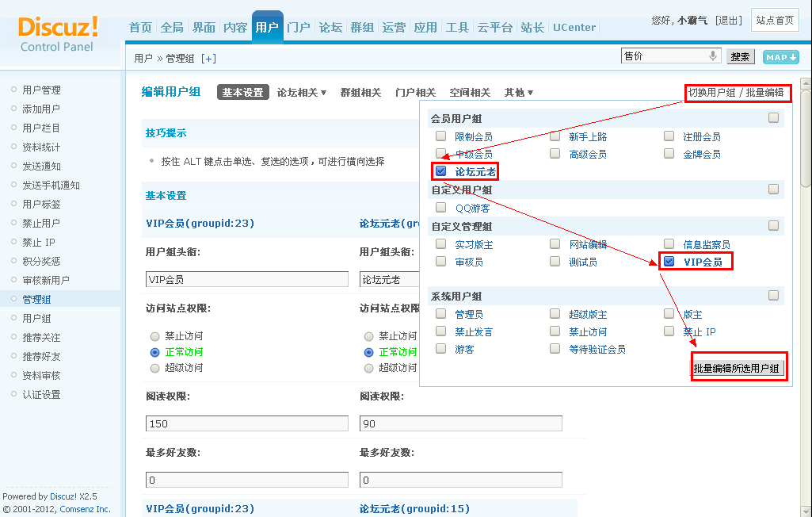Expand the 其他 dropdown tab

pyautogui.click(x=518, y=92)
